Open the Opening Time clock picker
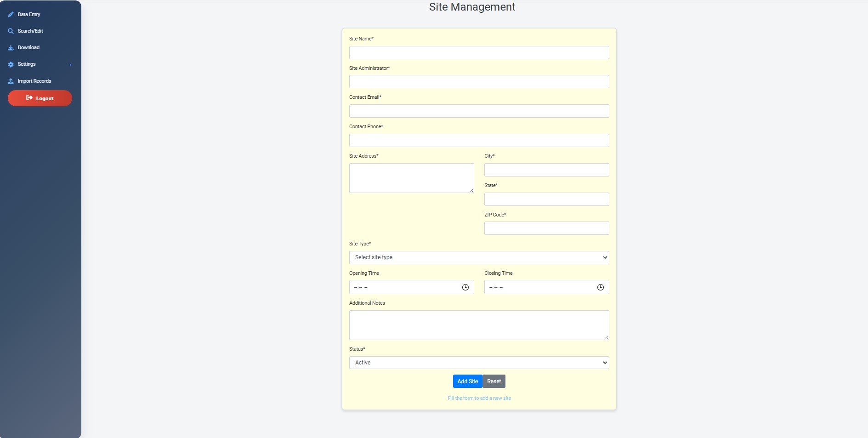868x438 pixels. click(465, 287)
